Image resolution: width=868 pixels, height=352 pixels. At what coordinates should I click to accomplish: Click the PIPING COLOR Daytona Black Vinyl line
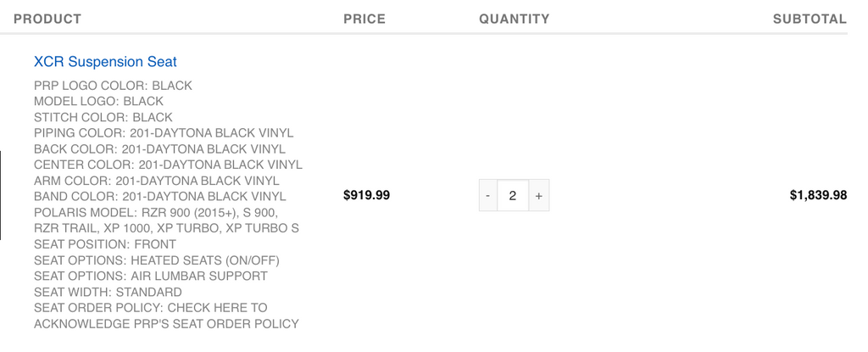point(164,133)
